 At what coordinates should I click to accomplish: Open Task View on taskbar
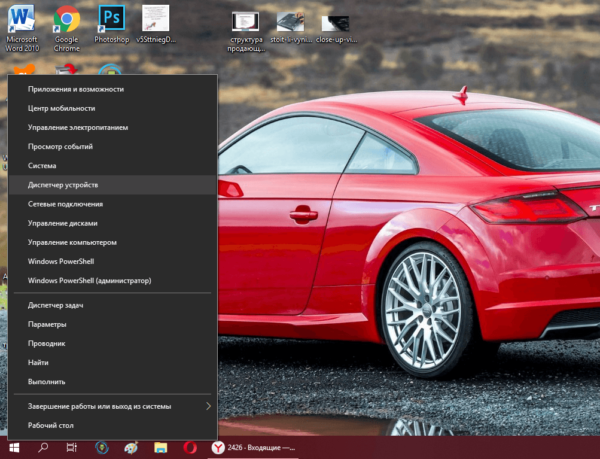[x=72, y=448]
